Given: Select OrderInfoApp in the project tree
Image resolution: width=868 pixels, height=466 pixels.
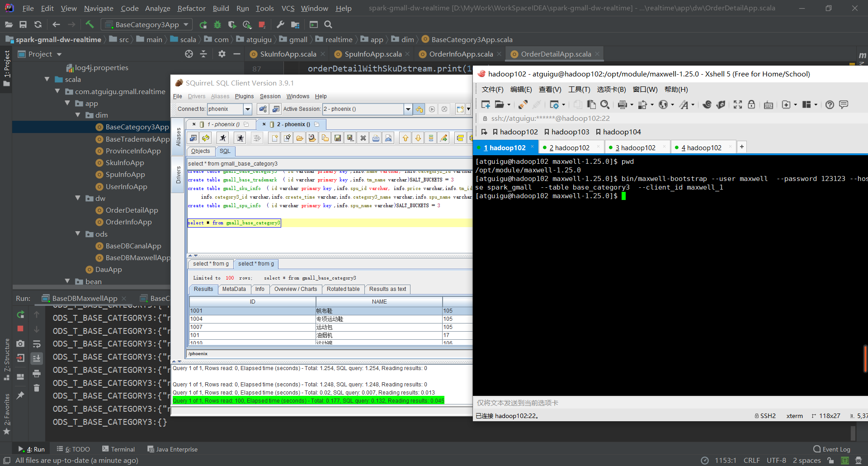Looking at the screenshot, I should [x=128, y=222].
